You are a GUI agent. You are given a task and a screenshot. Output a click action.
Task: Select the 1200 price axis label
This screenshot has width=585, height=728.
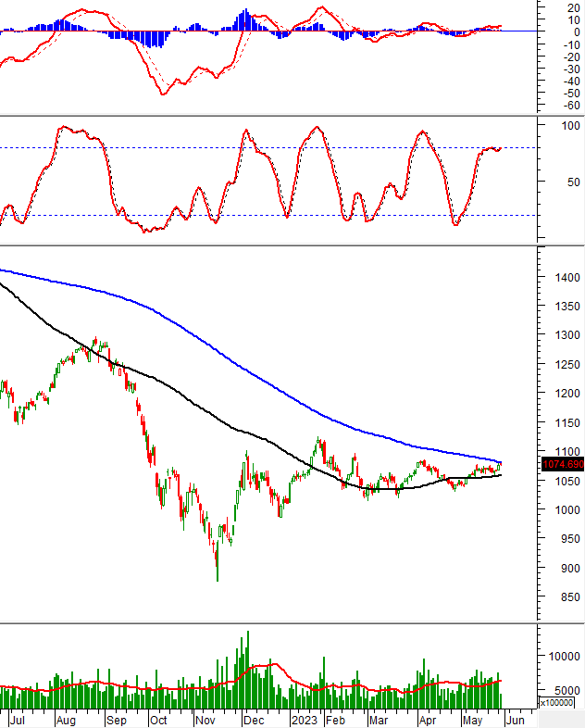[x=567, y=394]
